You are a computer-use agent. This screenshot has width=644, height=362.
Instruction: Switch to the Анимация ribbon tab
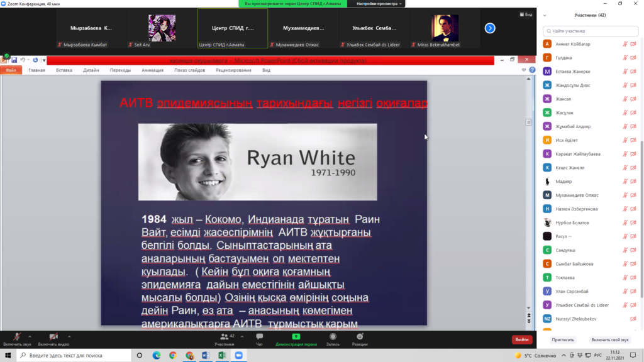(152, 70)
